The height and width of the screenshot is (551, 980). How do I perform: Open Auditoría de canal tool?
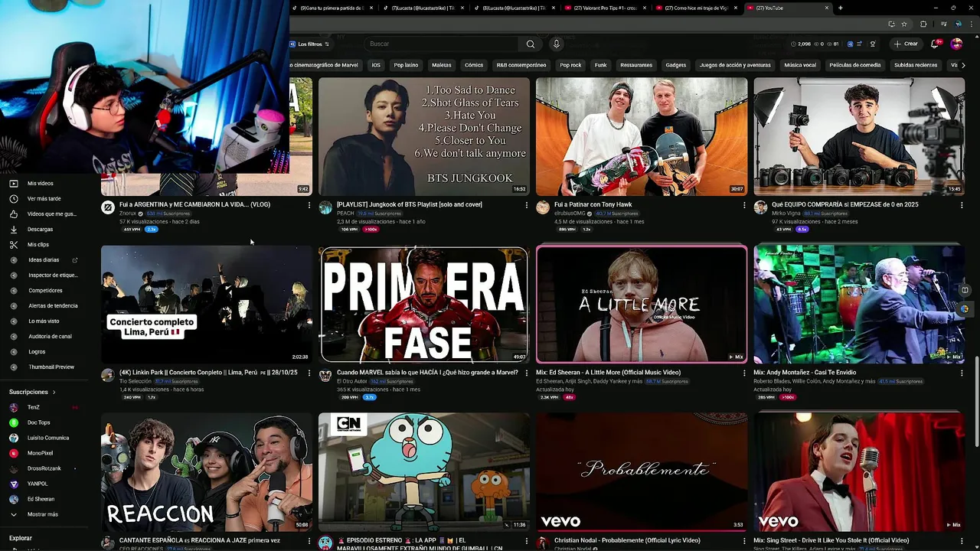[x=50, y=337]
